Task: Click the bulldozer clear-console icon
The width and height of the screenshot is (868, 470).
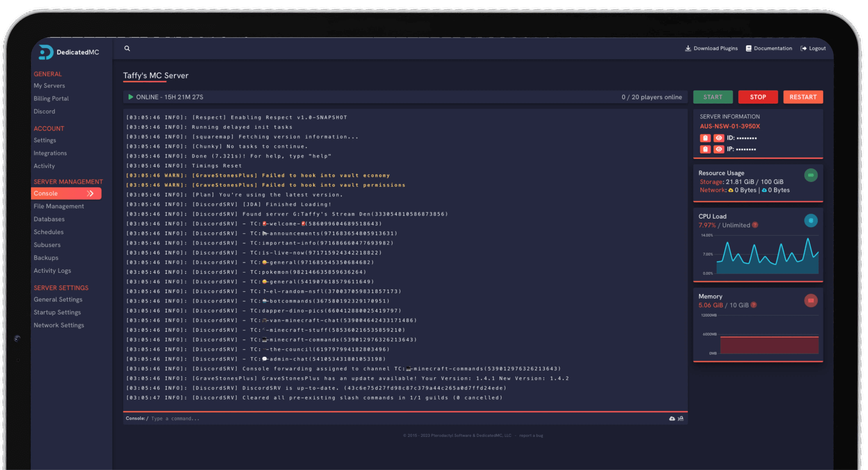Action: [x=681, y=419]
